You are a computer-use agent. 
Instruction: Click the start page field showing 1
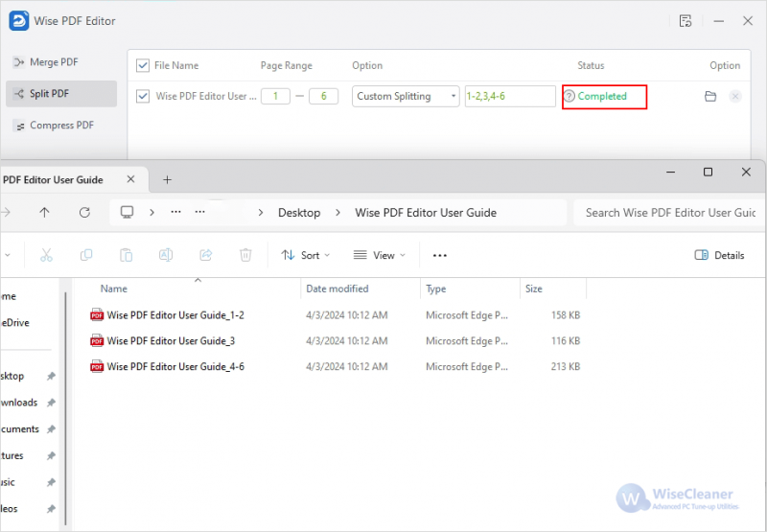pyautogui.click(x=275, y=96)
